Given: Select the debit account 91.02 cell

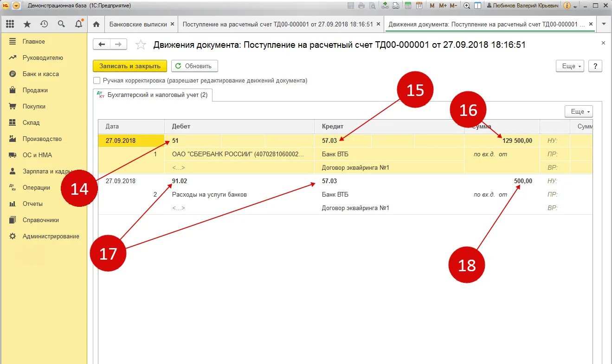Looking at the screenshot, I should (x=180, y=181).
